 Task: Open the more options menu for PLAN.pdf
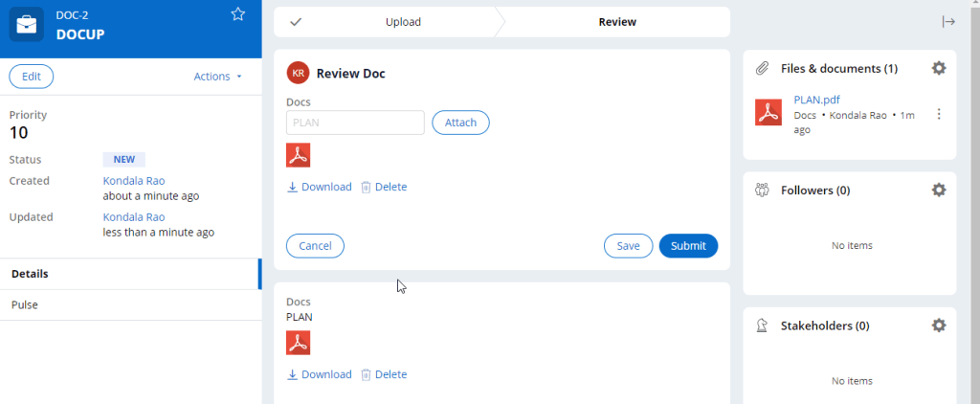[939, 114]
